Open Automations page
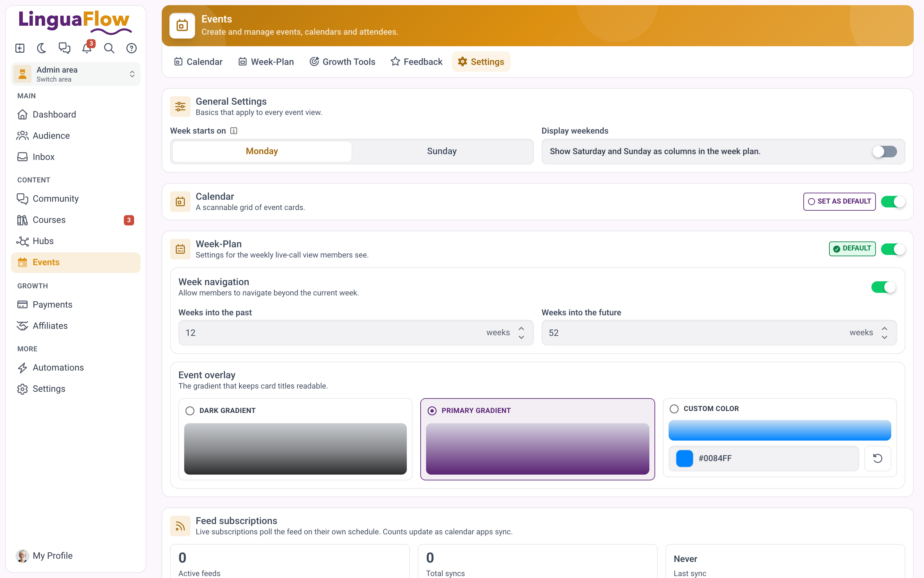The height and width of the screenshot is (578, 924). click(76, 367)
